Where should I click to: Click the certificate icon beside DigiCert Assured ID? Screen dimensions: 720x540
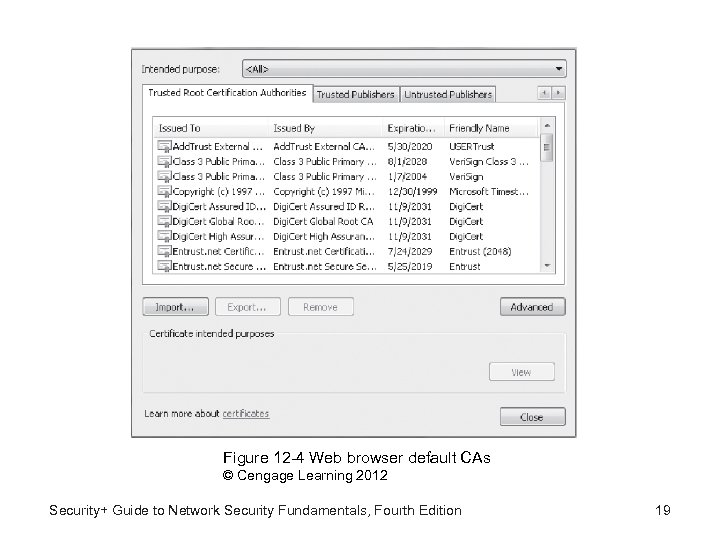coord(164,206)
